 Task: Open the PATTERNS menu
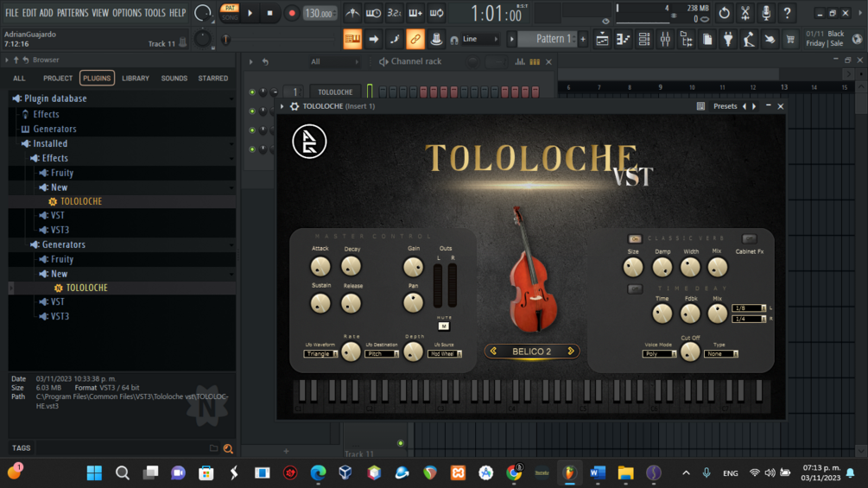73,13
